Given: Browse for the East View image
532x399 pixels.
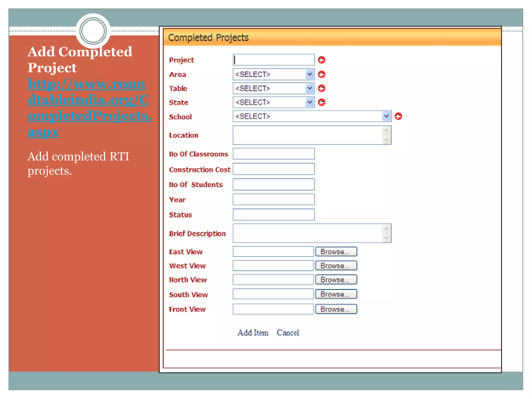Looking at the screenshot, I should click(x=336, y=251).
